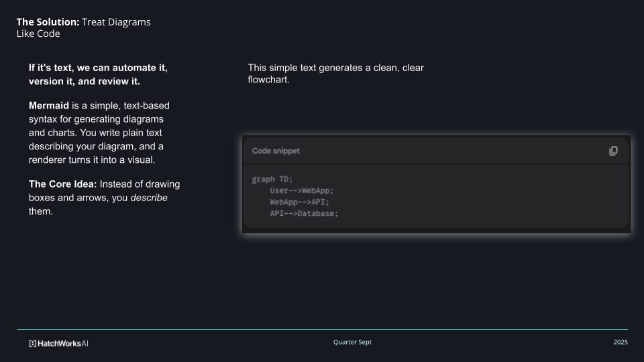Select the 'Code snippet' header label

[x=276, y=151]
